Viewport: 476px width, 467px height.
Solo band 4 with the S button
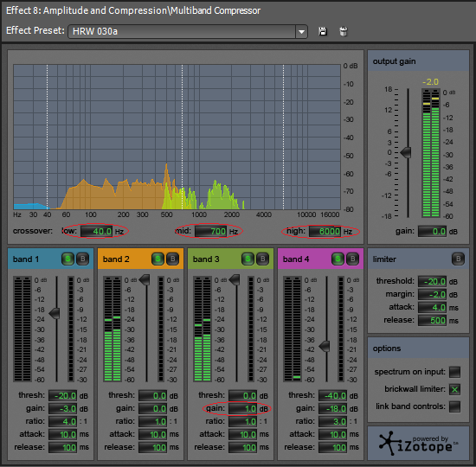(x=338, y=259)
